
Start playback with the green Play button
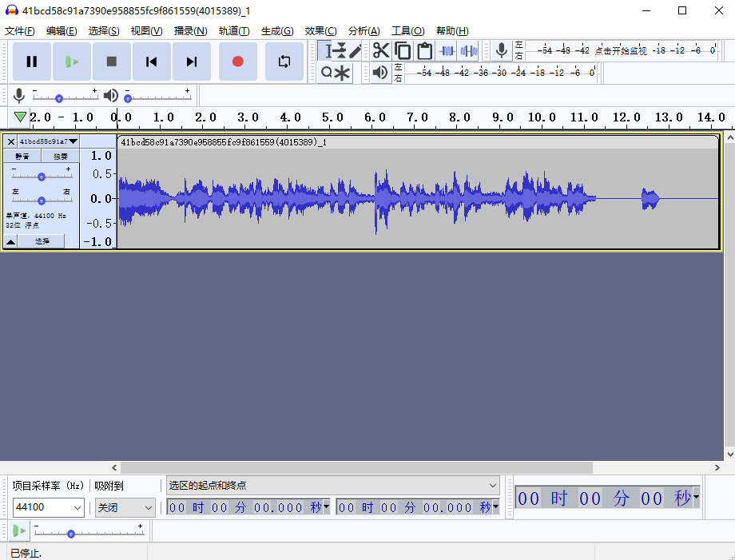pyautogui.click(x=72, y=62)
